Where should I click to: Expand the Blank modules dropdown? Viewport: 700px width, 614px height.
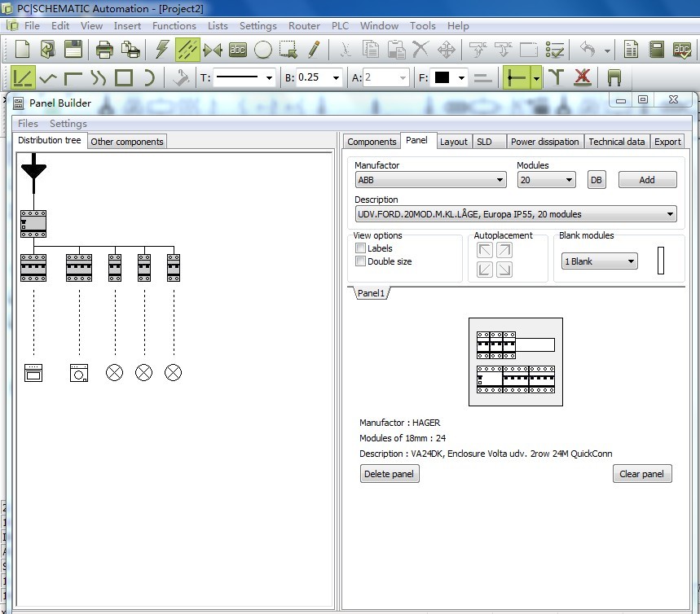(599, 261)
